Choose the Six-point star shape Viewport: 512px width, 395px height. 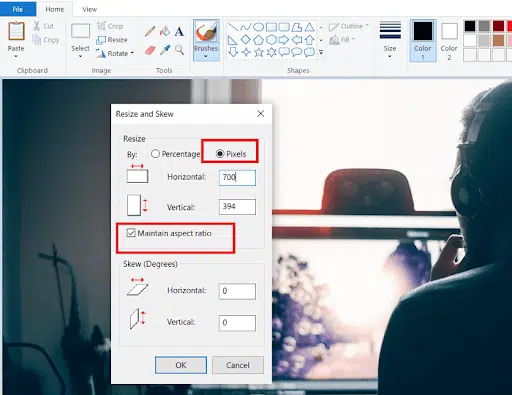pos(271,52)
